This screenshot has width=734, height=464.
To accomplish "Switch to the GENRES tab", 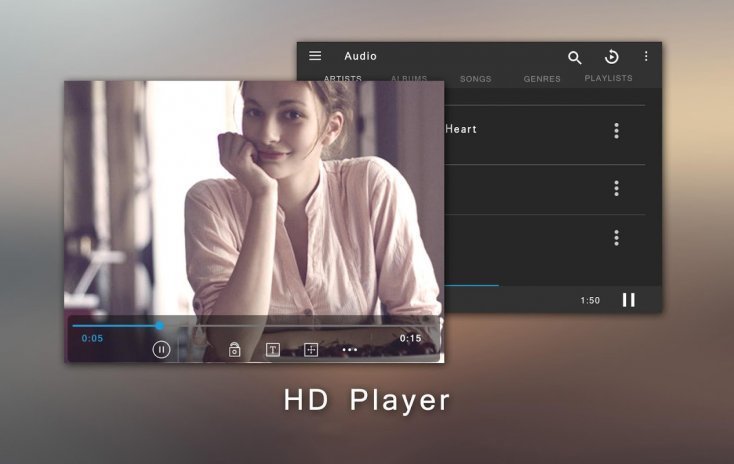I will (x=542, y=79).
